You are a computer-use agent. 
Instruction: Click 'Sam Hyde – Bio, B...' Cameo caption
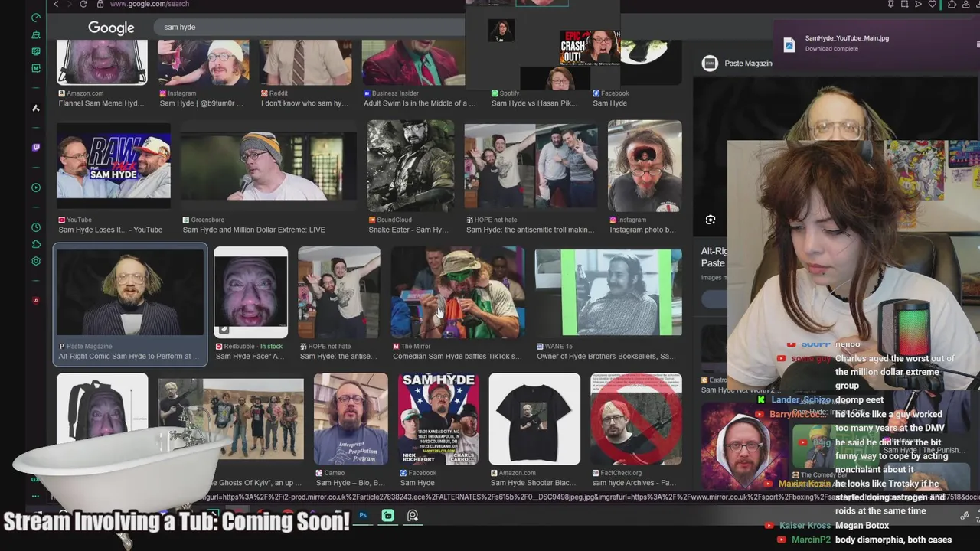tap(352, 483)
